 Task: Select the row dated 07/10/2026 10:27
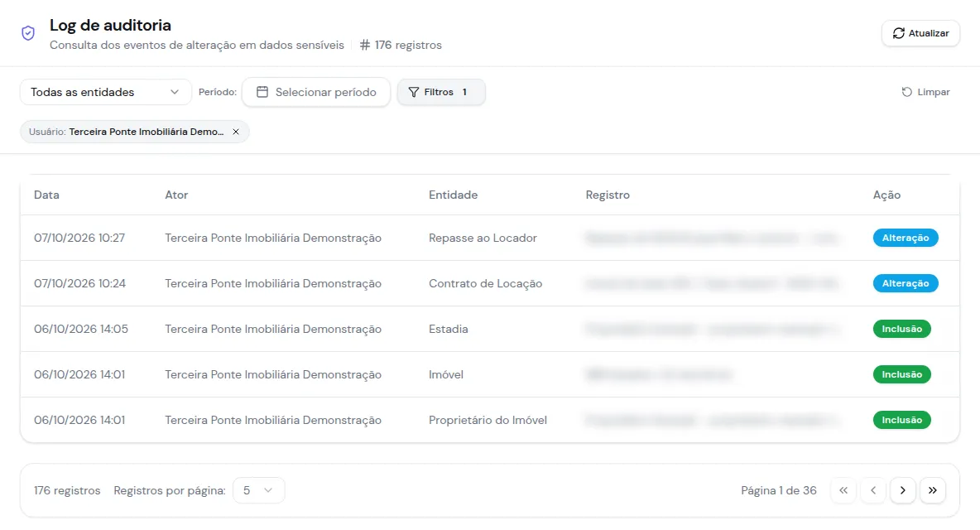pos(490,238)
